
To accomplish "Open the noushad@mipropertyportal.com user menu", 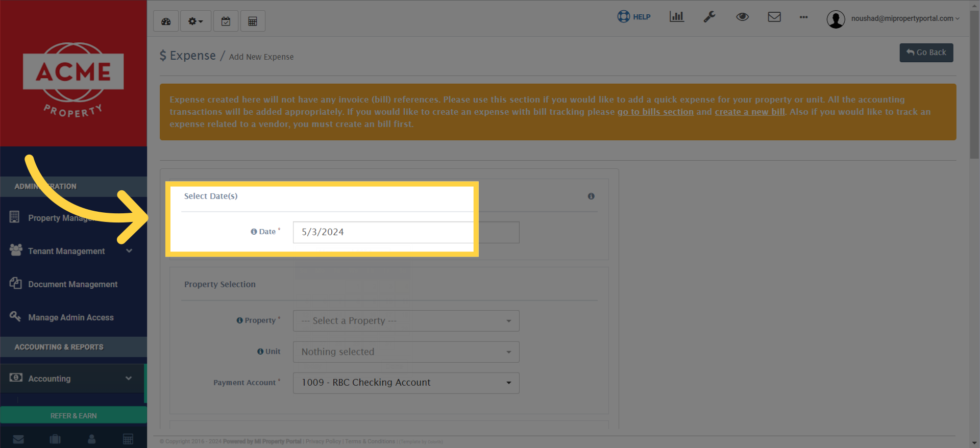I will coord(905,18).
